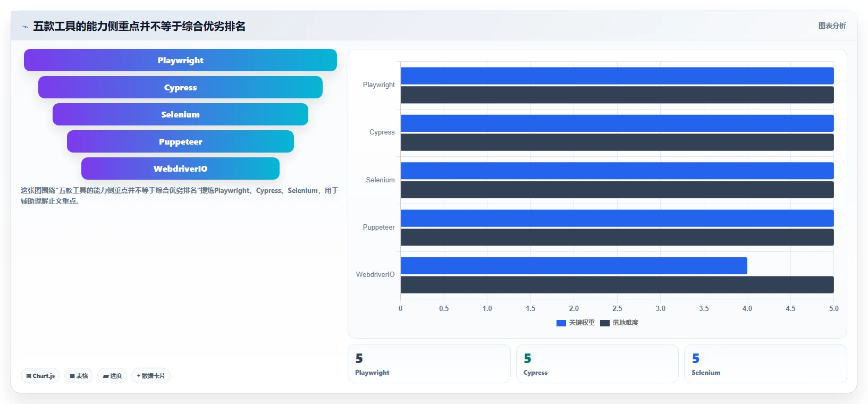868x404 pixels.
Task: Click Cypress's dark 落地难度 bar
Action: [x=617, y=142]
